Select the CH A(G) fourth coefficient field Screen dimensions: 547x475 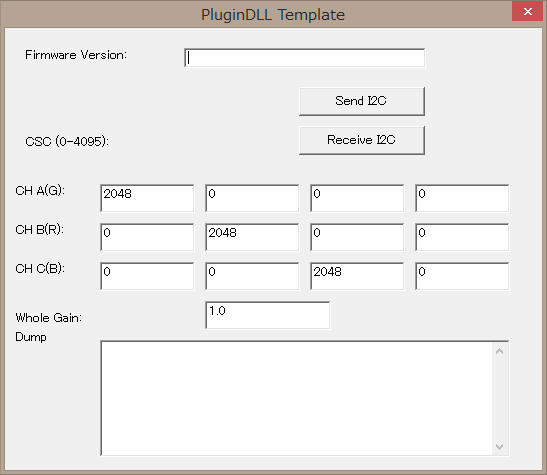tap(462, 198)
